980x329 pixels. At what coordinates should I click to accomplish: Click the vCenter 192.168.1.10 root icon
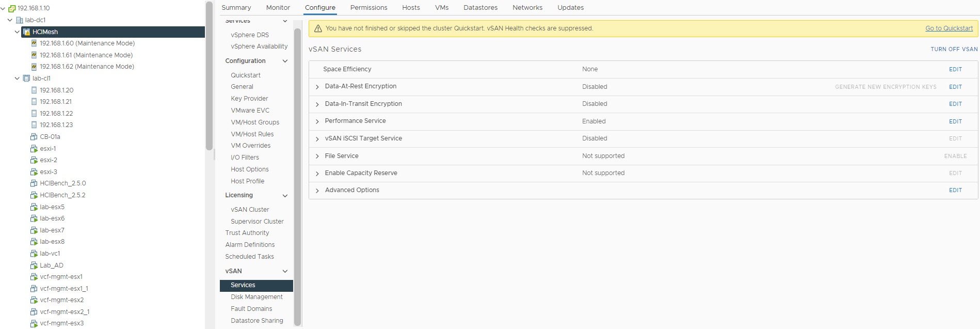(x=12, y=8)
